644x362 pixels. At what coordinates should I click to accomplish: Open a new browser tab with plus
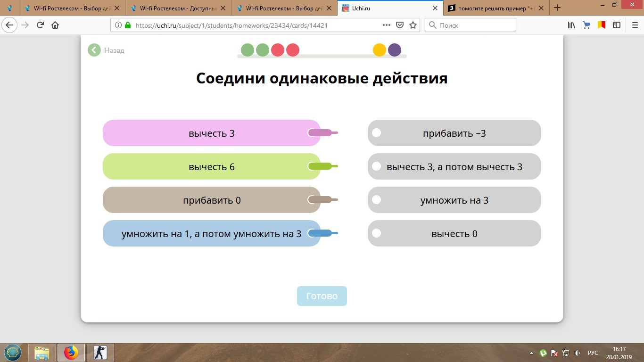557,8
